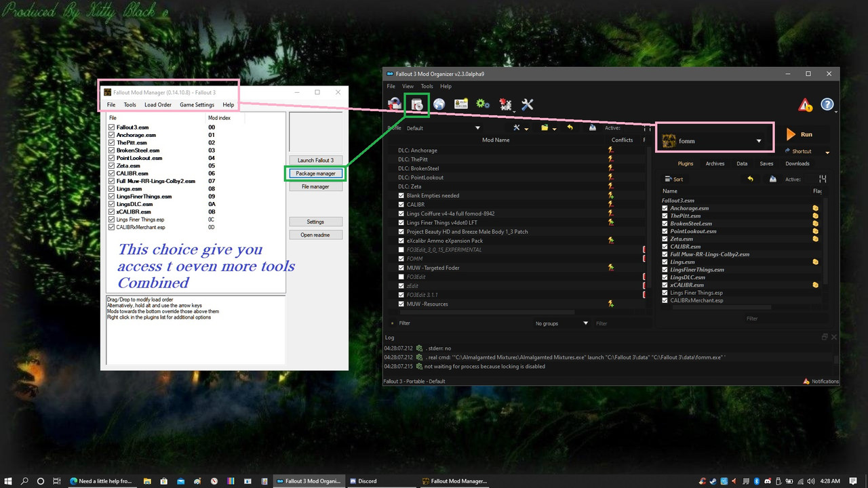
Task: Click the Settings button in Fallout Mod Manager
Action: [315, 222]
